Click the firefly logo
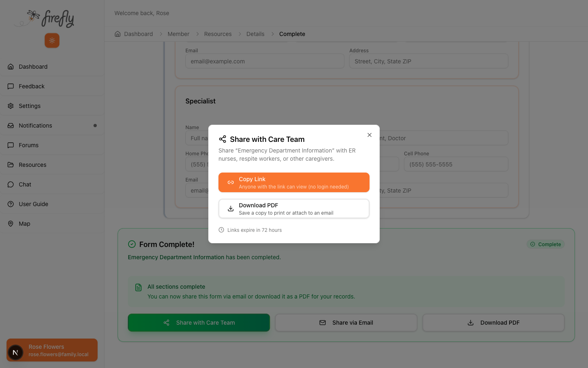588x368 pixels. pos(45,18)
